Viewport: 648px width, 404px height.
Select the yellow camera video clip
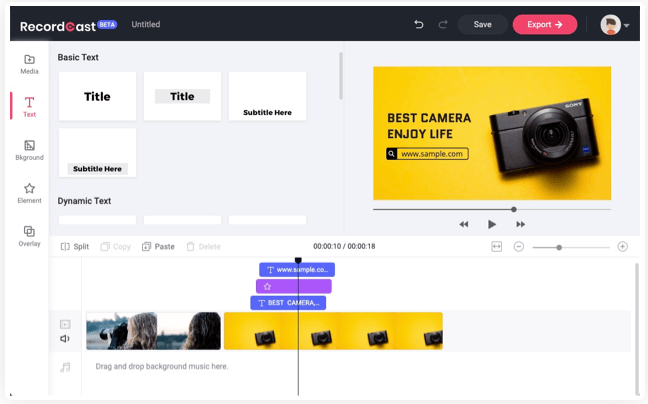click(333, 331)
